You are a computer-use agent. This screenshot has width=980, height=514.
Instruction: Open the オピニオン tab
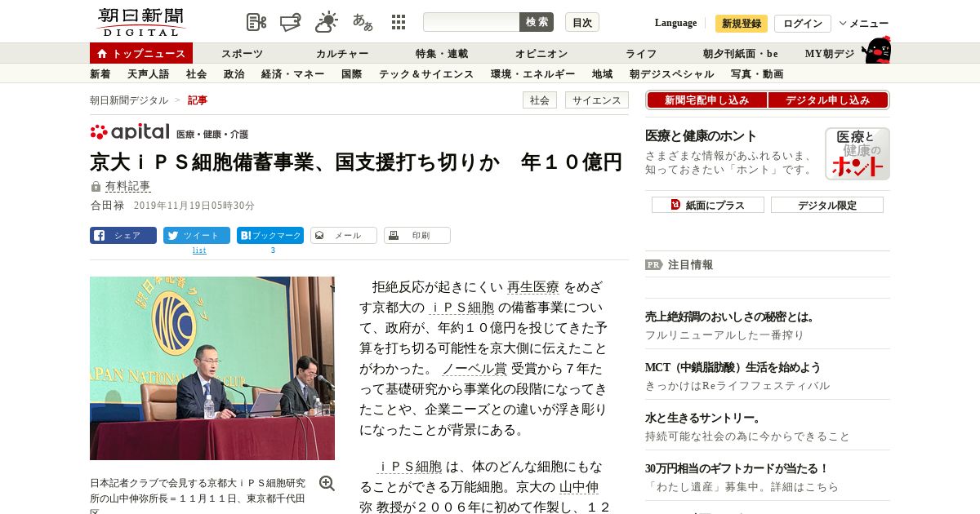[x=541, y=54]
